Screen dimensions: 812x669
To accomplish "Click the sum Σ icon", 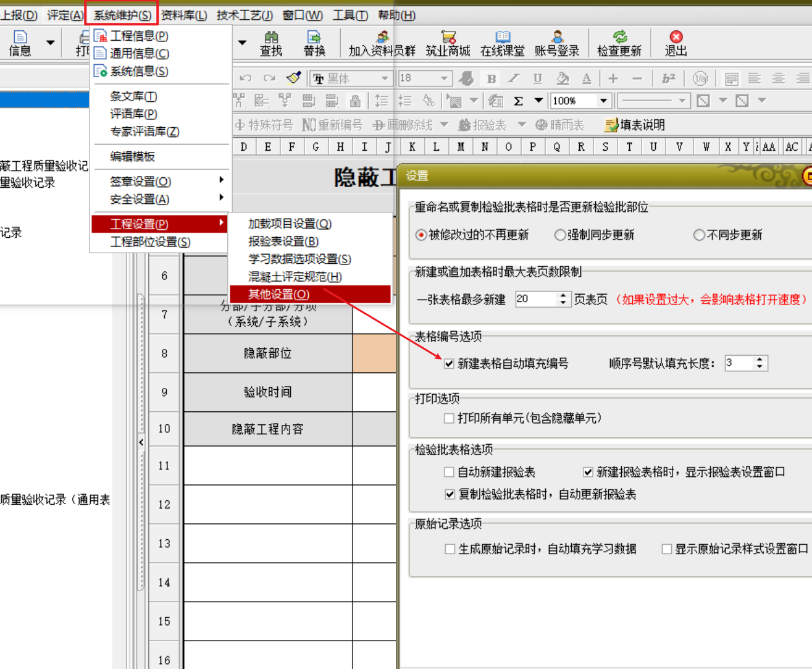I will pyautogui.click(x=519, y=101).
